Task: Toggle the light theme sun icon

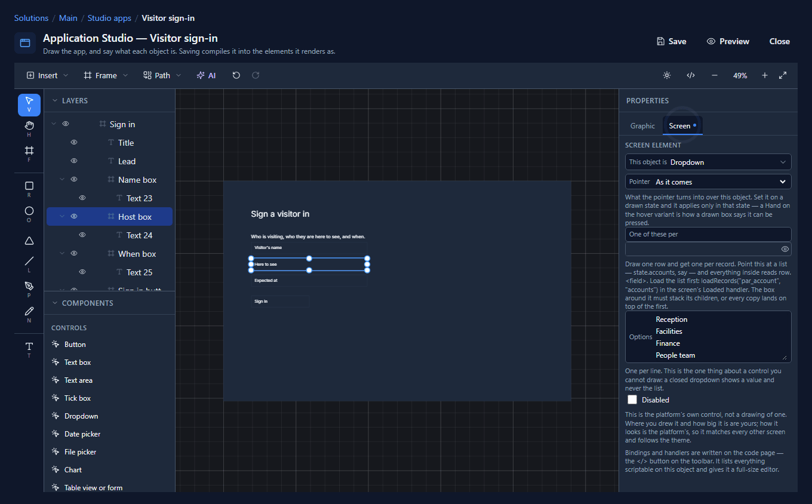Action: (x=667, y=75)
